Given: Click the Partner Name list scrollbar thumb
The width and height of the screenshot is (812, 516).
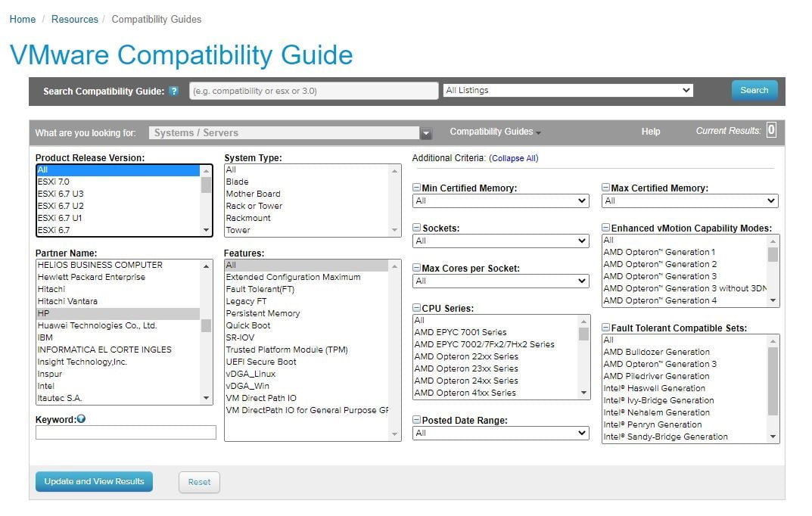Looking at the screenshot, I should coord(206,325).
